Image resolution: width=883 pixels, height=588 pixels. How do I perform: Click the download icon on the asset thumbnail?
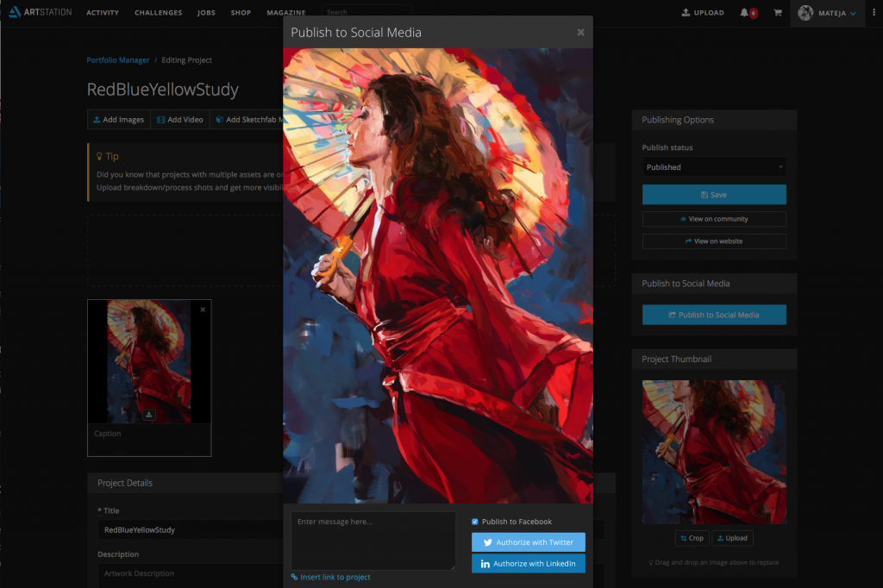tap(149, 415)
